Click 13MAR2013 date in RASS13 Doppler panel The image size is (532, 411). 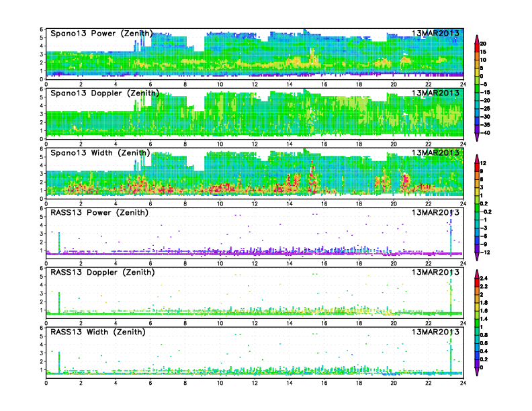(435, 272)
